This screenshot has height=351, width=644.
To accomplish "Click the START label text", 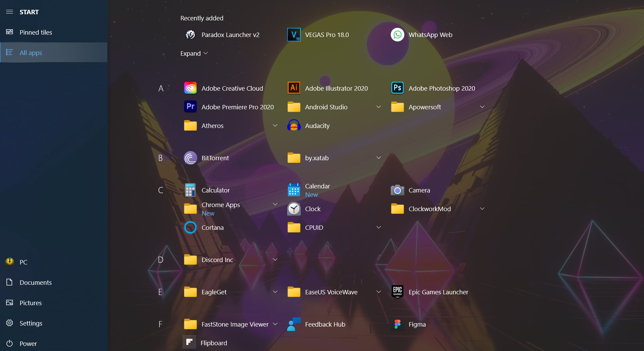I will click(x=29, y=12).
